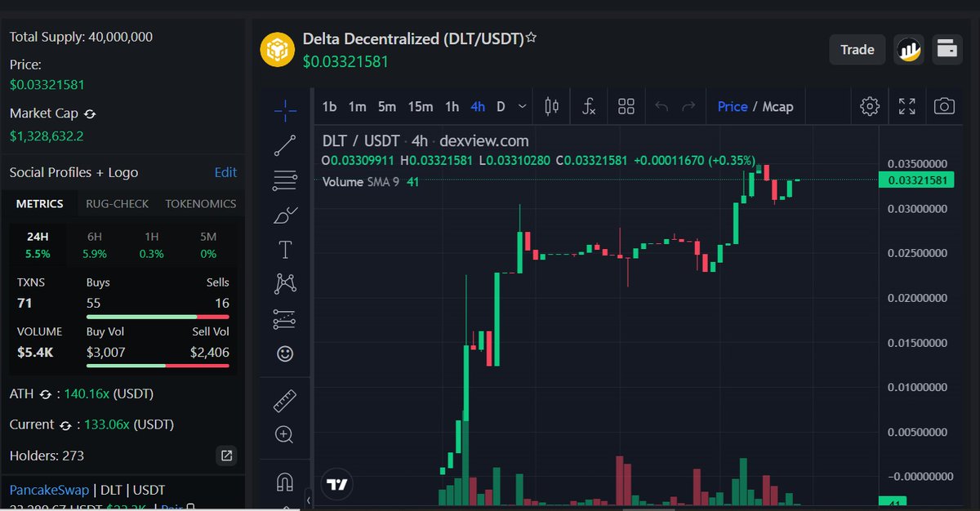Click the Buy Vol versus Sell Vol bar

(158, 366)
